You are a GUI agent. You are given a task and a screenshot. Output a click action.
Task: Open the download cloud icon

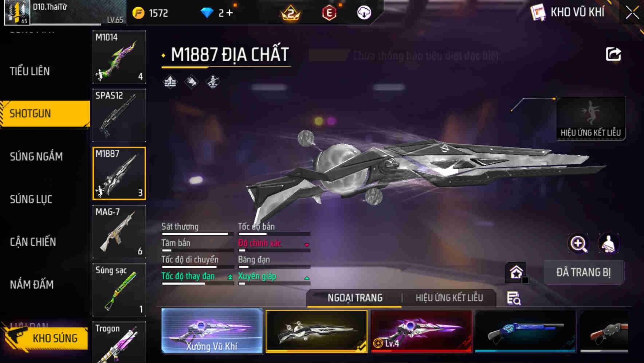(x=364, y=13)
